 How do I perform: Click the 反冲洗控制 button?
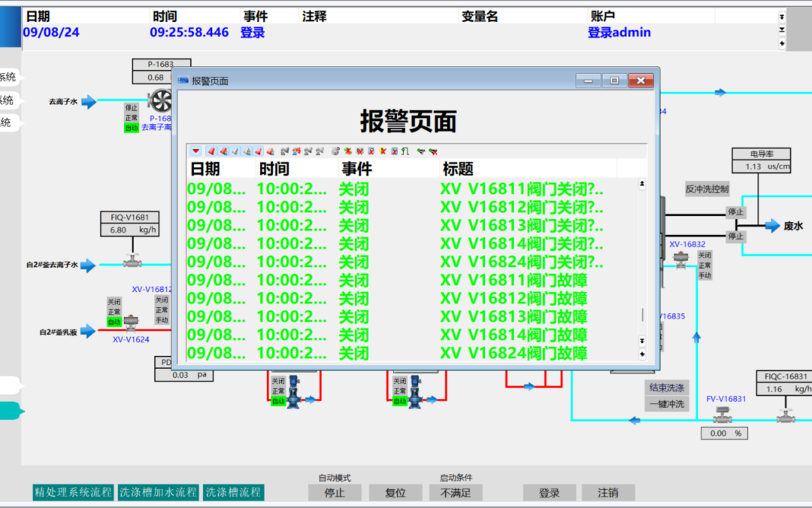[x=707, y=189]
